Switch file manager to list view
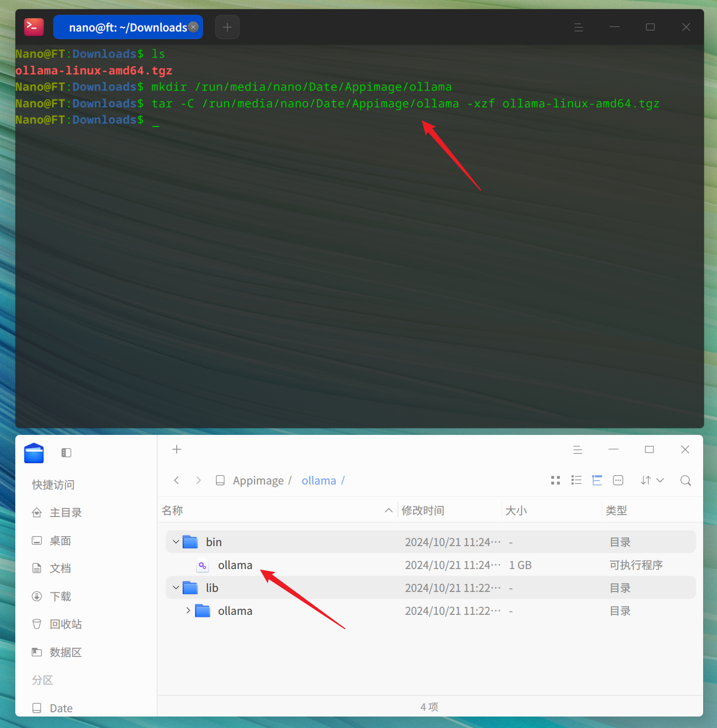Image resolution: width=717 pixels, height=728 pixels. click(x=576, y=480)
